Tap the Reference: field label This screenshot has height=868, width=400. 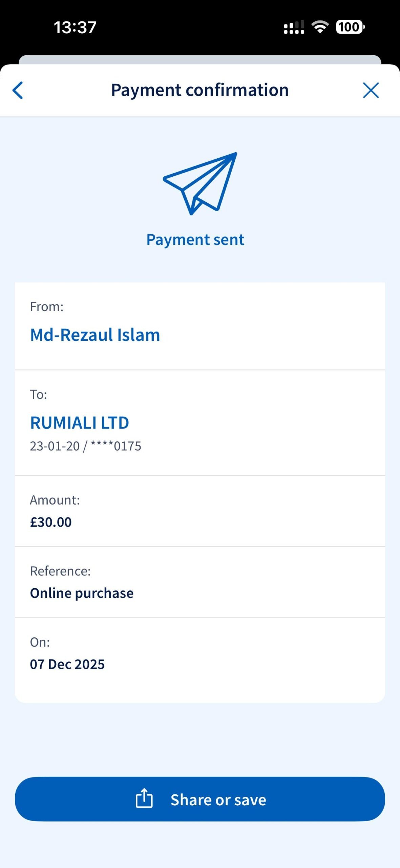[x=60, y=571]
